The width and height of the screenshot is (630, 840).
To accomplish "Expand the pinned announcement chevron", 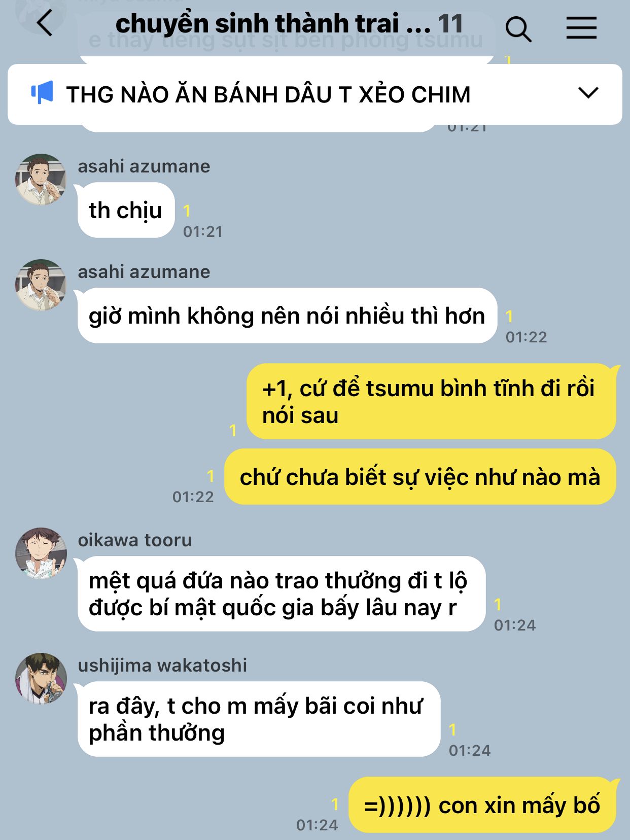I will point(588,93).
